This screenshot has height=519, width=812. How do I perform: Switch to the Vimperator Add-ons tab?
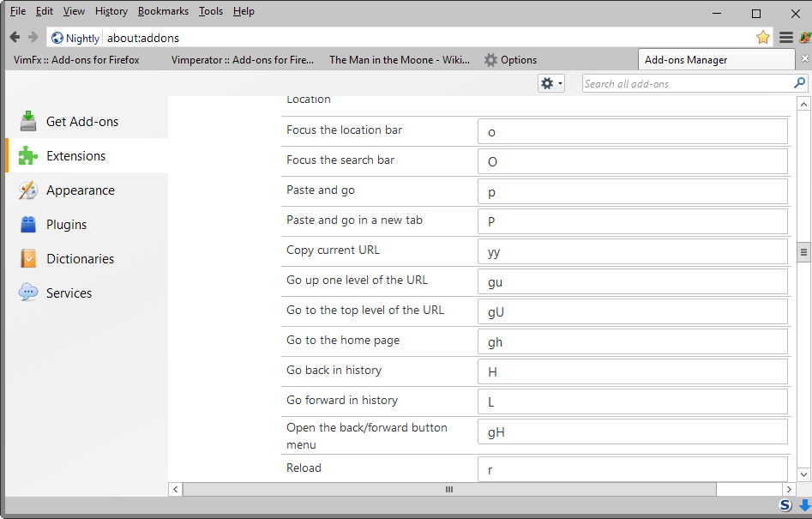(x=243, y=59)
